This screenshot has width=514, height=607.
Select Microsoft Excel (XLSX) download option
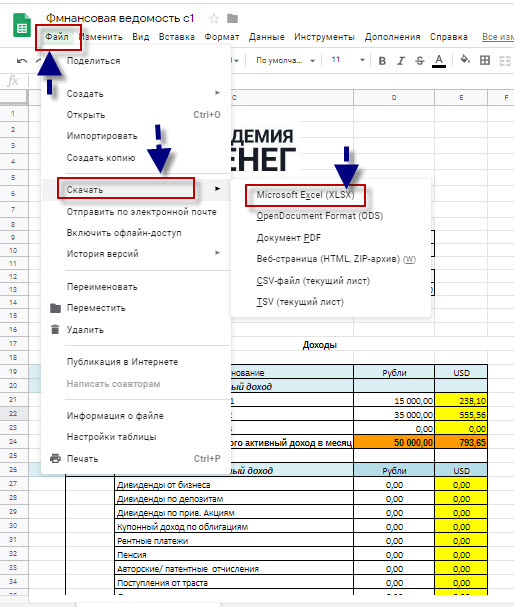tap(306, 195)
